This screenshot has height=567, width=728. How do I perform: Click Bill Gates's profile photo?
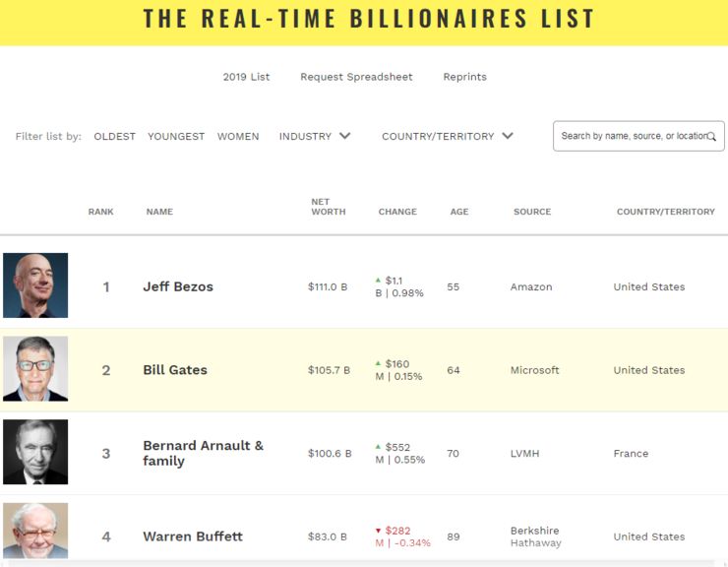pyautogui.click(x=35, y=369)
